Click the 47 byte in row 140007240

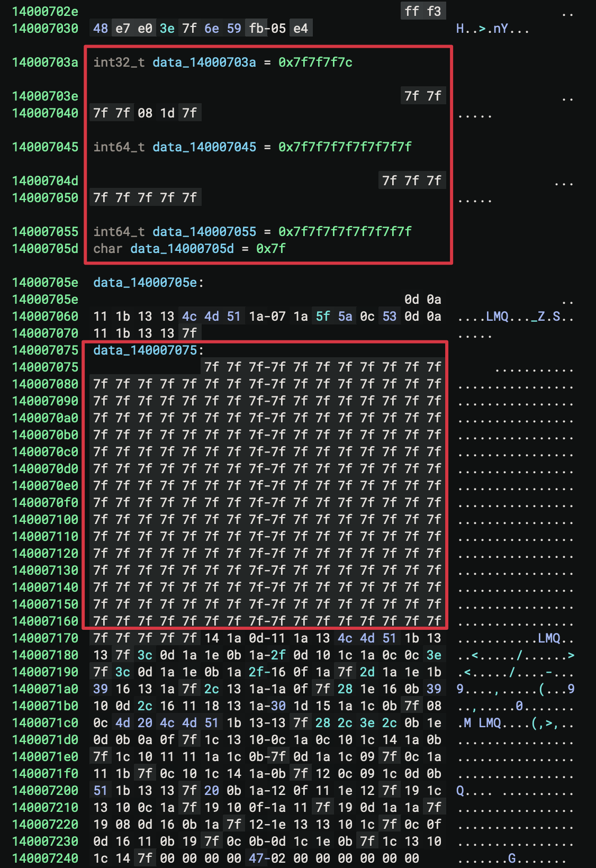pyautogui.click(x=256, y=858)
